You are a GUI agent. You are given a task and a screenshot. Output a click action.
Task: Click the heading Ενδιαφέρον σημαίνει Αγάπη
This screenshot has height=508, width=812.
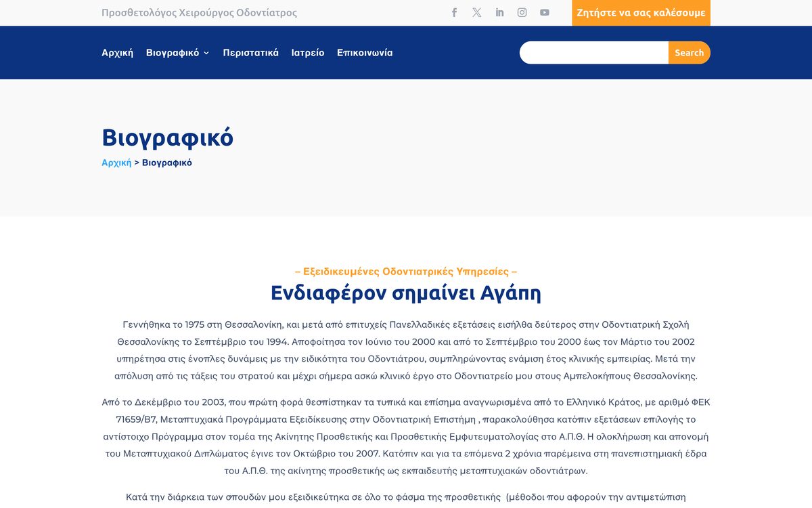click(x=406, y=293)
